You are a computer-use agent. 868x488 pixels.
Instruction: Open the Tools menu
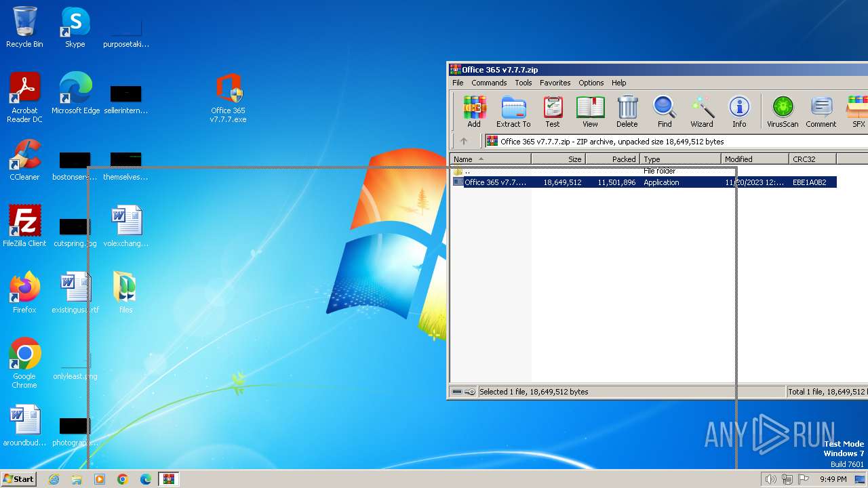pos(523,83)
